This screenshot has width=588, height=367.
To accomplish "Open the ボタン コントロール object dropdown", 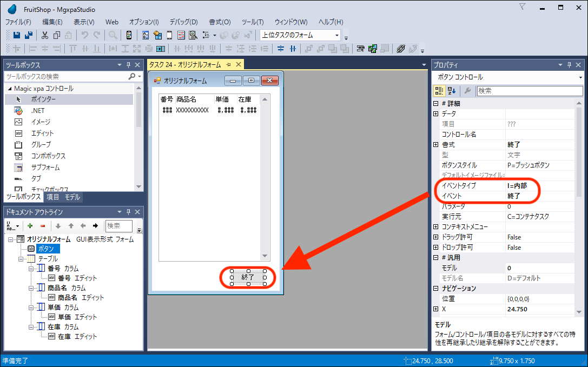I will [579, 77].
